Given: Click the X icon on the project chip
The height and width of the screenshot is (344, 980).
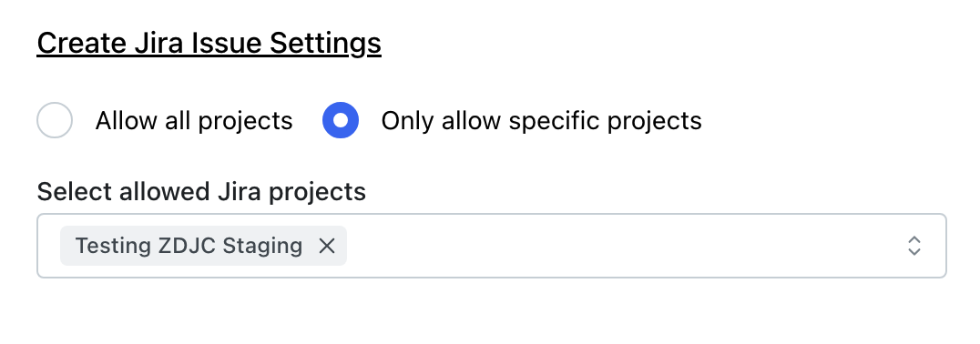Looking at the screenshot, I should click(327, 246).
